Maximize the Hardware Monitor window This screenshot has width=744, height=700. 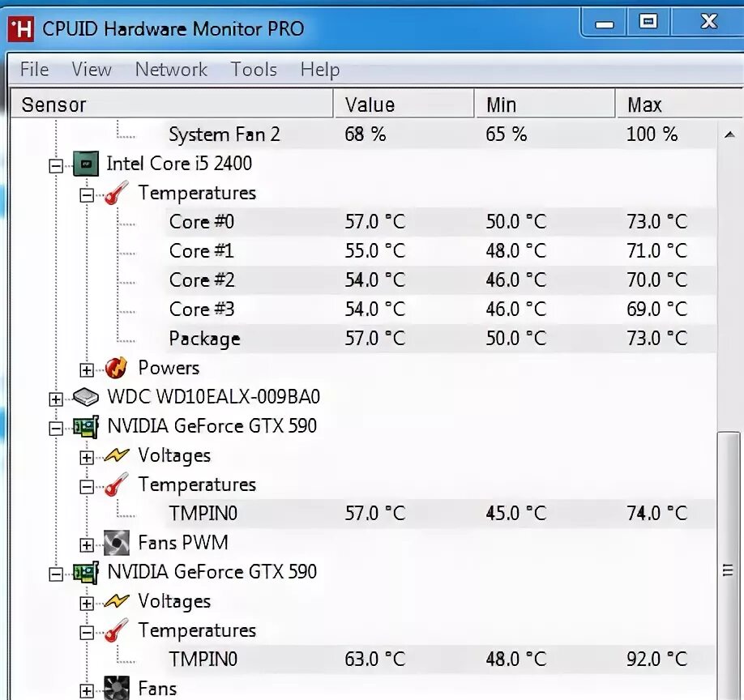(648, 23)
